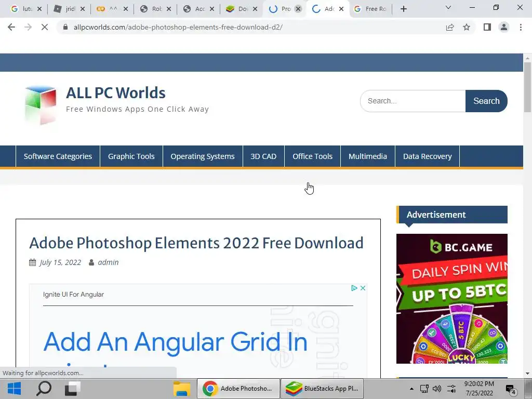532x399 pixels.
Task: Click the July 15, 2022 post date
Action: pos(60,262)
